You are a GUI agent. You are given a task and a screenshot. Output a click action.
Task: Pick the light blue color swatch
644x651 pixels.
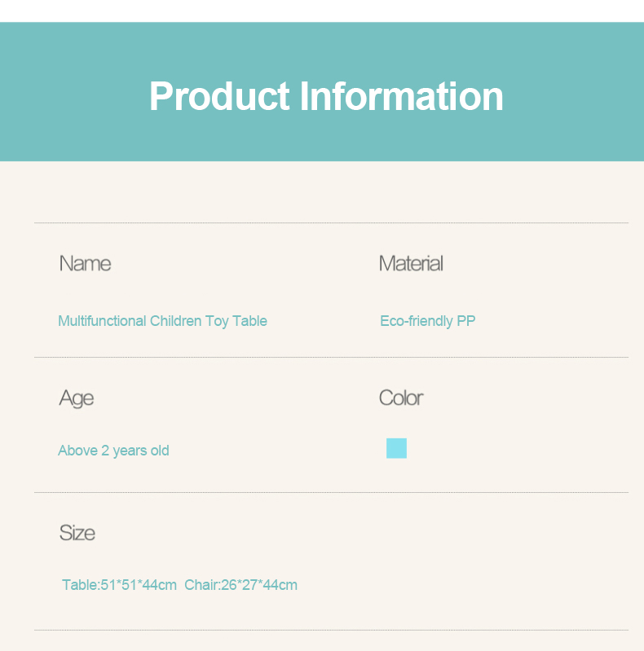[396, 448]
